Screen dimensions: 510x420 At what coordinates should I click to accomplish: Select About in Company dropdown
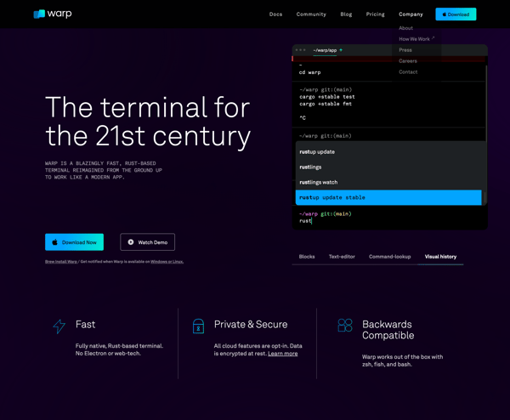click(x=405, y=28)
